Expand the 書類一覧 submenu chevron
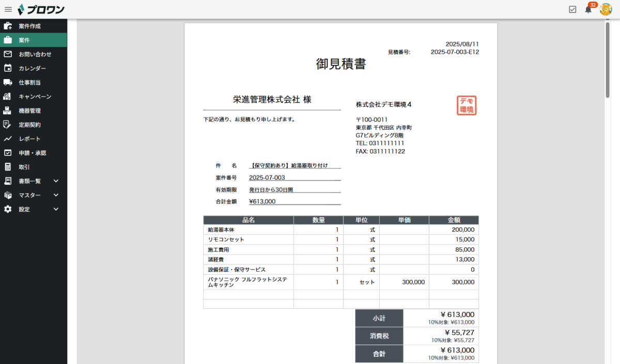Image resolution: width=620 pixels, height=364 pixels. [x=56, y=181]
